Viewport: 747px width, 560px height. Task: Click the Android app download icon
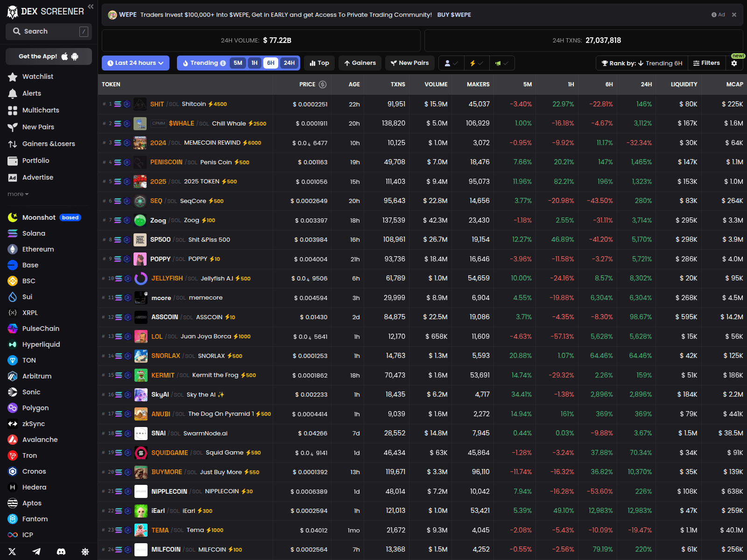coord(75,56)
